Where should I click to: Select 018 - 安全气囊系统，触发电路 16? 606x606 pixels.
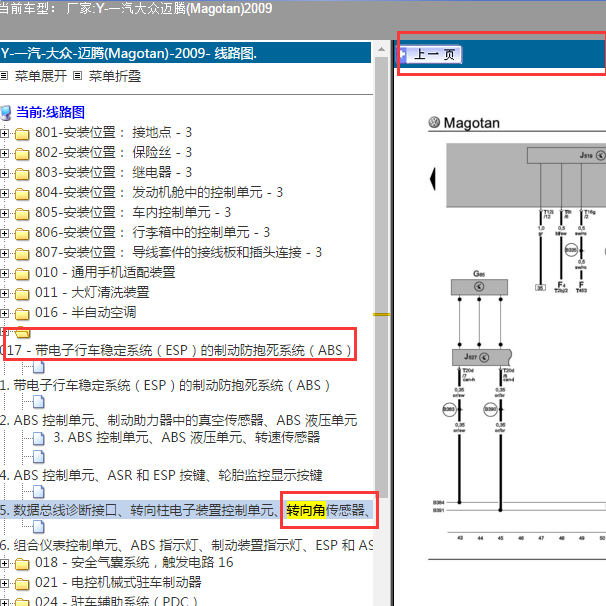pyautogui.click(x=134, y=563)
